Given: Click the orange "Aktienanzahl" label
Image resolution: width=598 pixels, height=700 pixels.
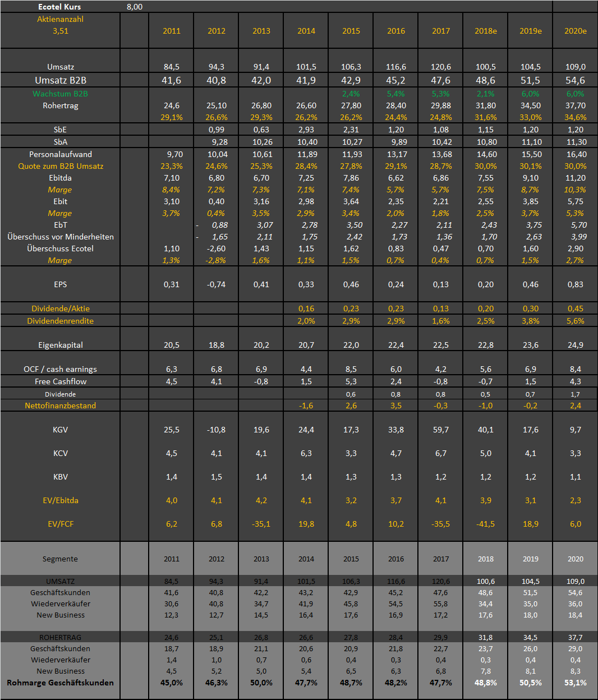Looking at the screenshot, I should [x=60, y=19].
